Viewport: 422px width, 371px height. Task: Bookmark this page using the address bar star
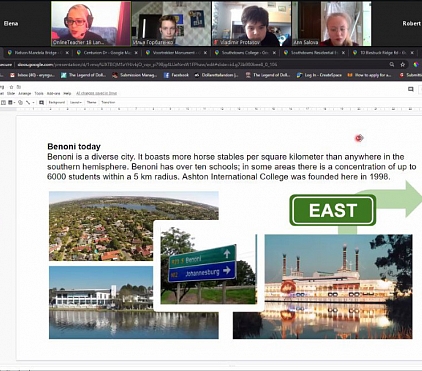(403, 64)
